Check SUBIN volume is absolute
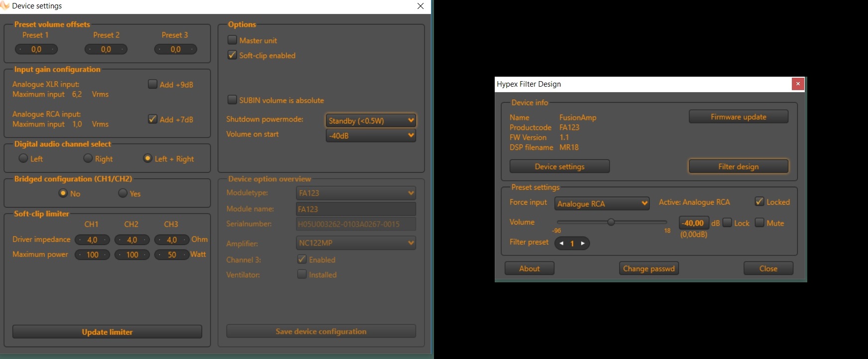 coord(232,100)
